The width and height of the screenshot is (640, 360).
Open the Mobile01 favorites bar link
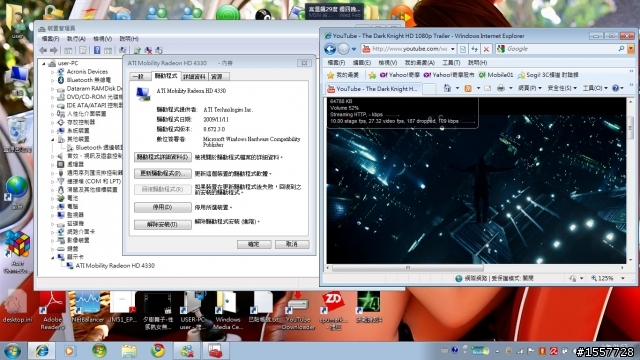(x=496, y=75)
